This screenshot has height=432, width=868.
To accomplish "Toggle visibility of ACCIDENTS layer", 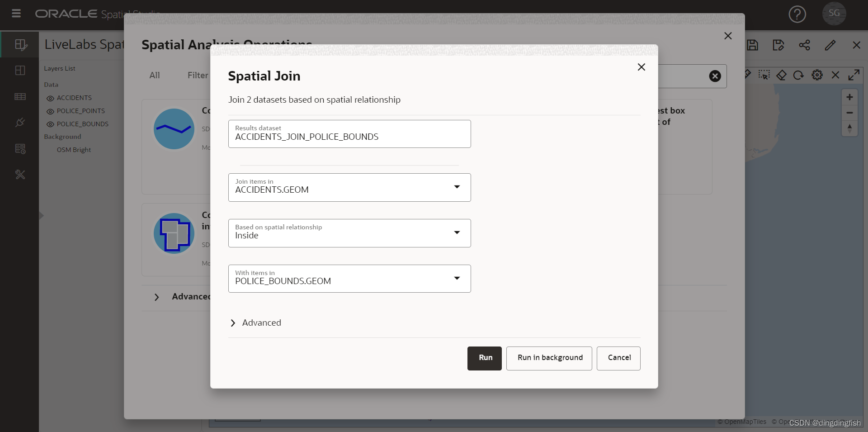I will pos(50,98).
